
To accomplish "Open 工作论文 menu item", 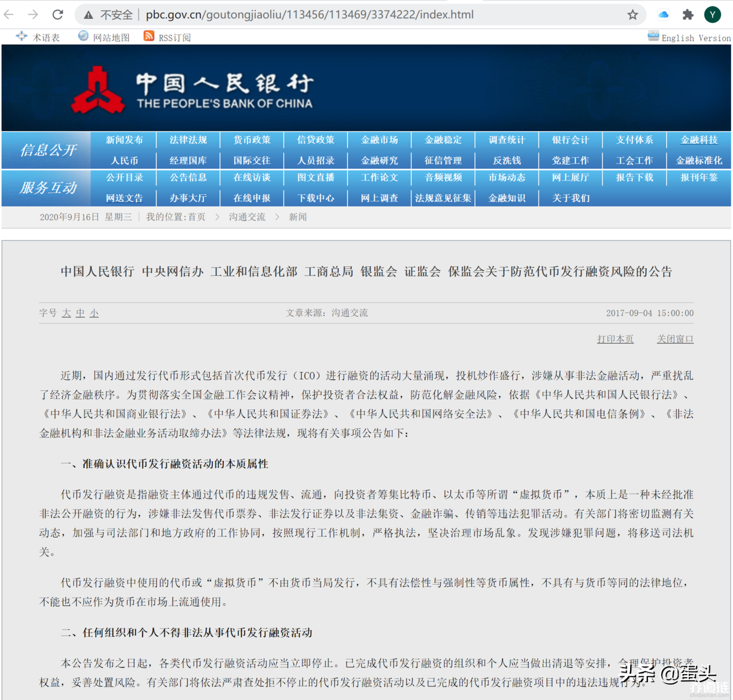I will pos(380,178).
